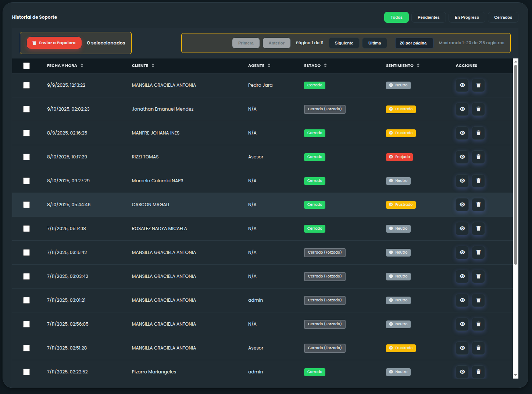The image size is (532, 394).
Task: Select the Jonathan Emanuel Mendez row checkbox
Action: (x=26, y=109)
